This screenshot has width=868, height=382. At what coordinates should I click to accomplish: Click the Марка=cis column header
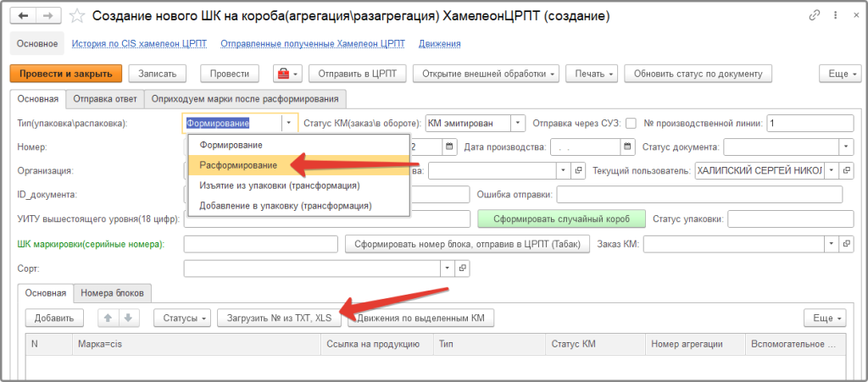(197, 344)
